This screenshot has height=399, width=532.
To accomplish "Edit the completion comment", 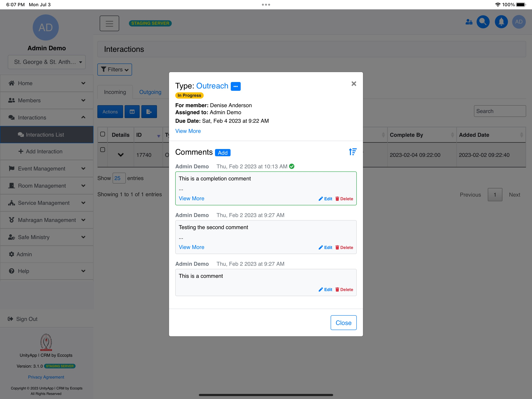I will tap(325, 199).
